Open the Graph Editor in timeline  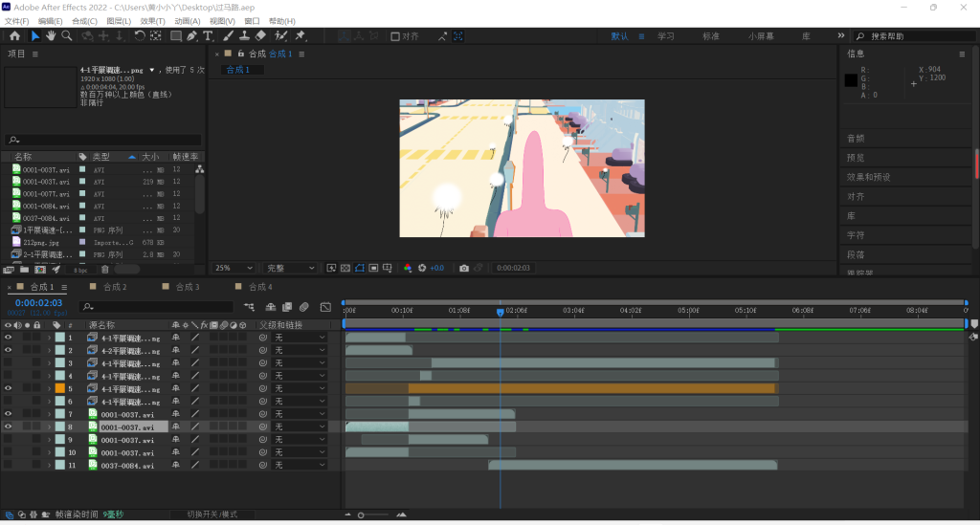click(325, 307)
